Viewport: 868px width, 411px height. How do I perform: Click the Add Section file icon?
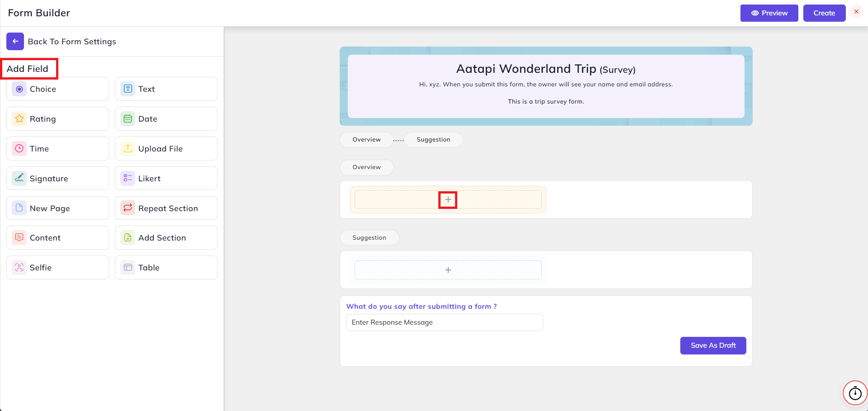(128, 238)
